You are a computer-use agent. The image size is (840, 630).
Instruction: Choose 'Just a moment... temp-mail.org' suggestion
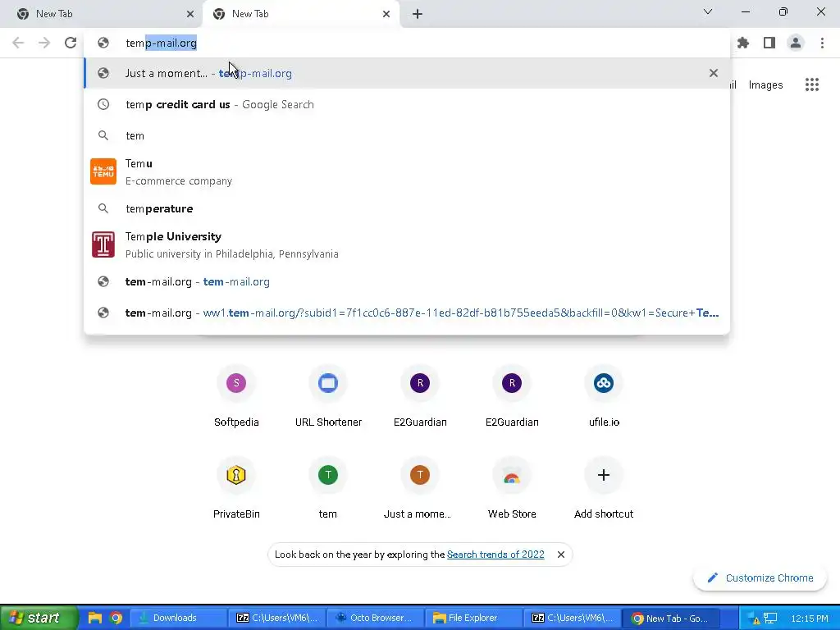coord(407,73)
